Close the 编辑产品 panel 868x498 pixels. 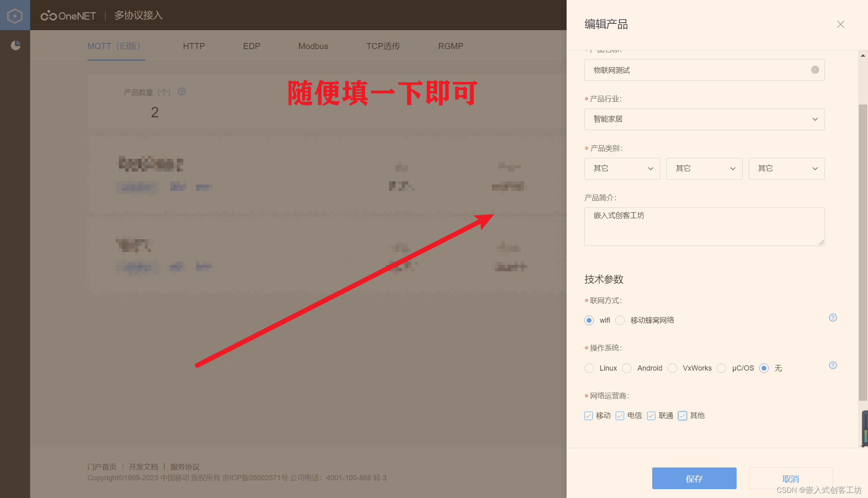click(840, 24)
